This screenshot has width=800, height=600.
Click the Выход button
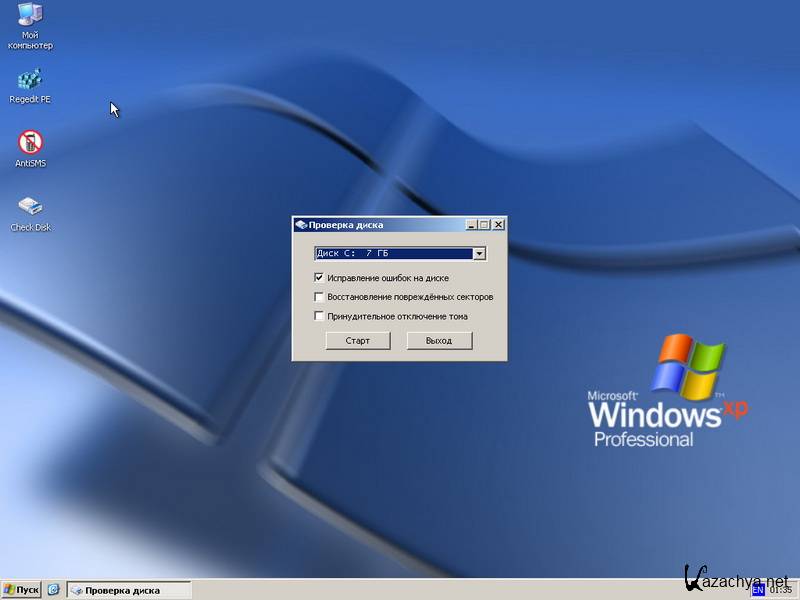coord(439,341)
